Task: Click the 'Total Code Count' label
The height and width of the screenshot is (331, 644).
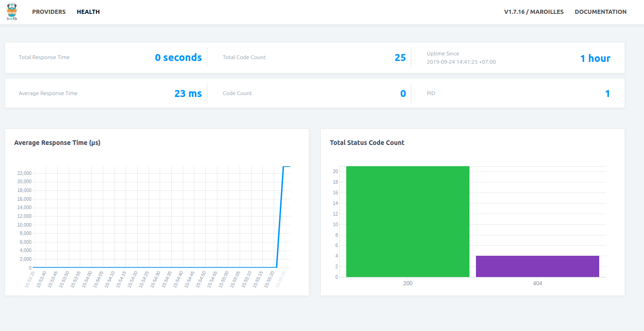Action: 244,57
